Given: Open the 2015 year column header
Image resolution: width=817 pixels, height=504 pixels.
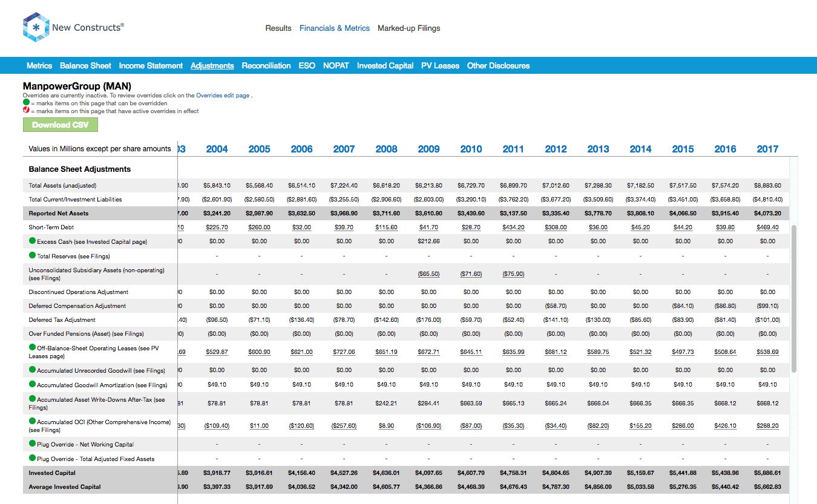Looking at the screenshot, I should tap(683, 149).
